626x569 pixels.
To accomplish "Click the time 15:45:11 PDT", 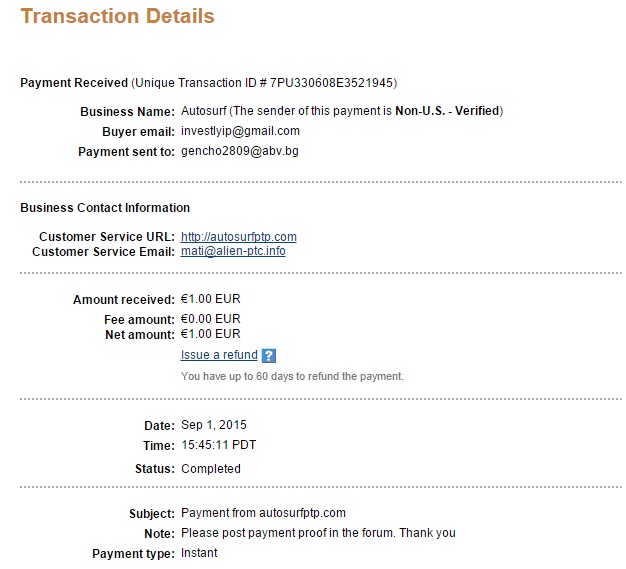I will coord(218,445).
